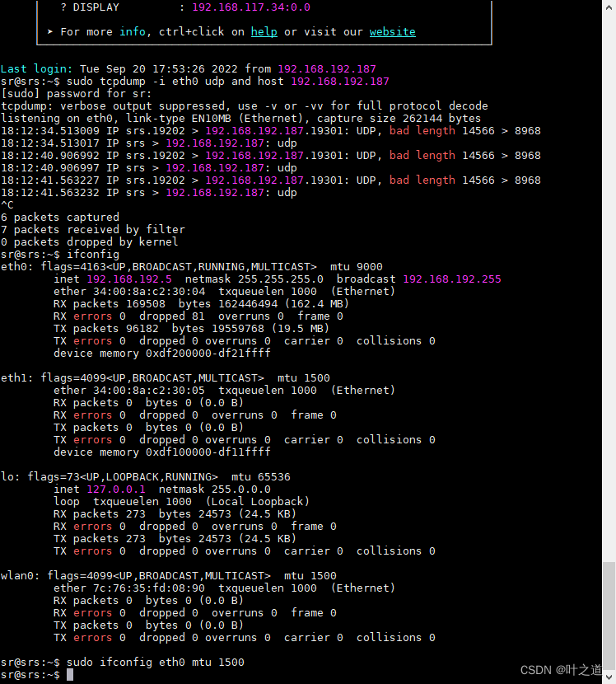Screen dimensions: 616x684
Task: Click loopback address 127.0.0.1
Action: click(116, 489)
